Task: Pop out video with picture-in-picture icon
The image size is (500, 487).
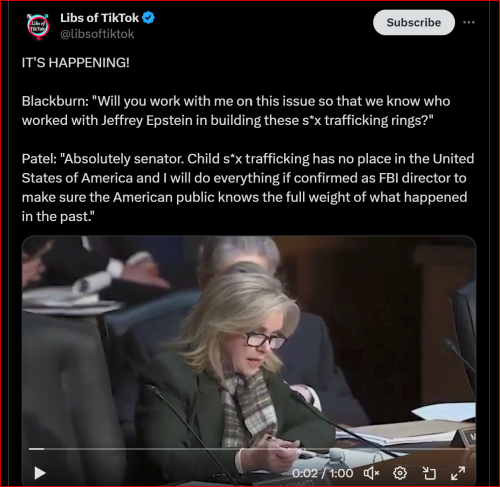Action: point(429,473)
